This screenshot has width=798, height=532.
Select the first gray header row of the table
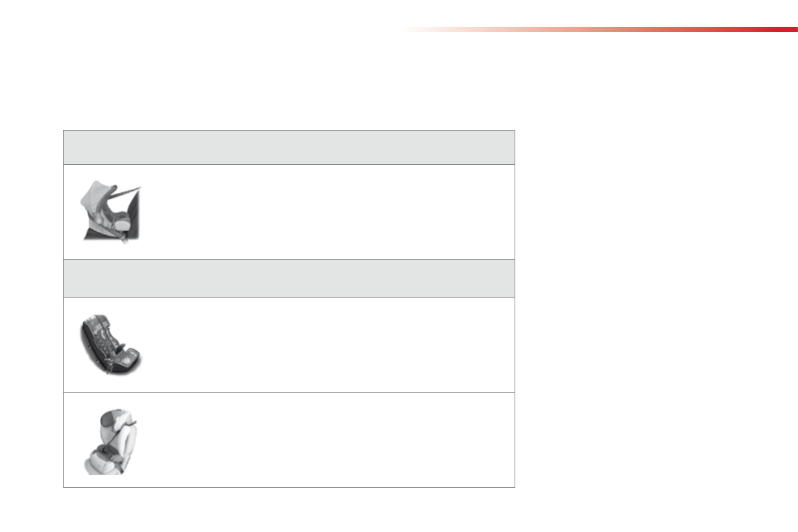tap(289, 147)
